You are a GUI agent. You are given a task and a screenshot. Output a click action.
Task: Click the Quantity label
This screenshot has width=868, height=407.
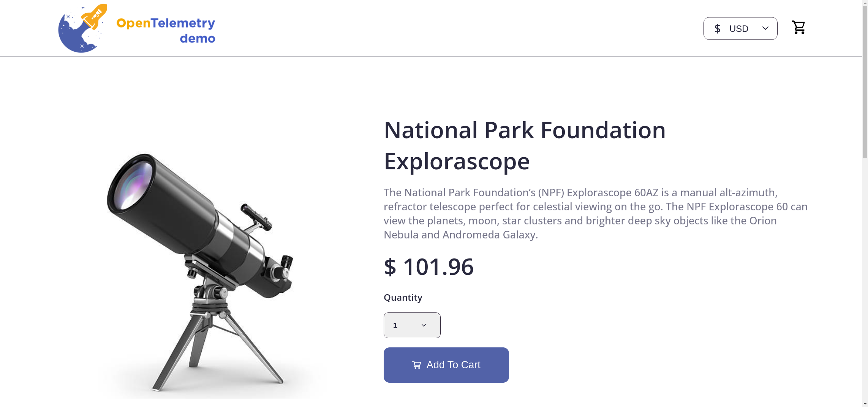coord(403,297)
